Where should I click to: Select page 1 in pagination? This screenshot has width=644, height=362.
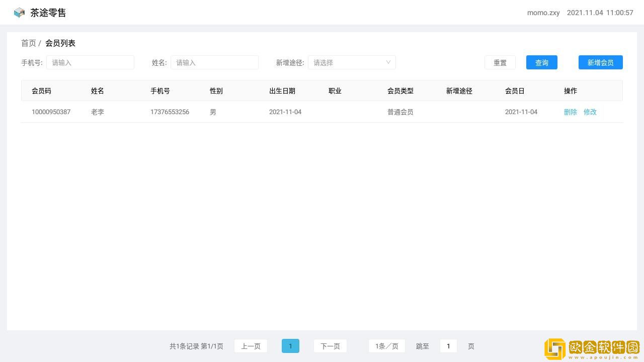[x=290, y=346]
